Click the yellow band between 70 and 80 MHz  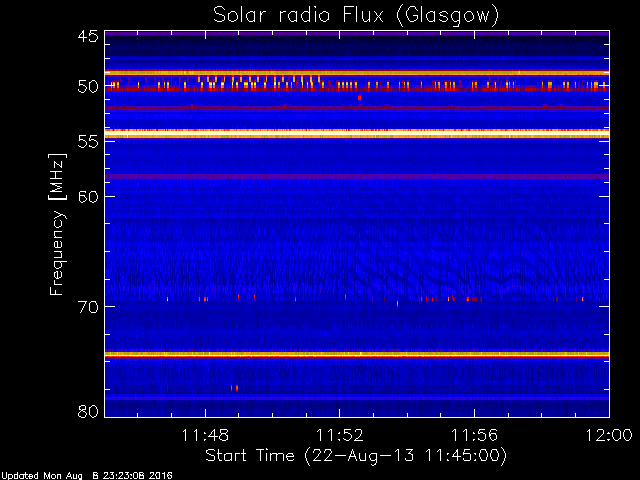[x=357, y=354]
